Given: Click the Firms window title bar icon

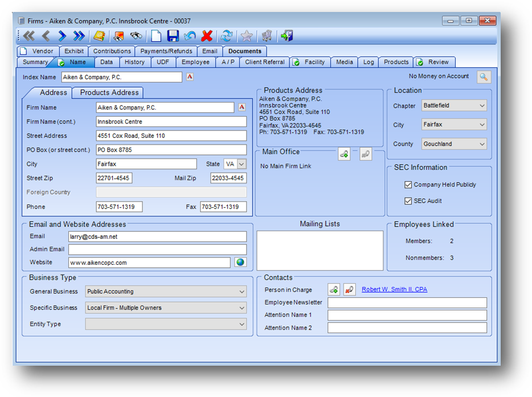Looking at the screenshot, I should 21,21.
